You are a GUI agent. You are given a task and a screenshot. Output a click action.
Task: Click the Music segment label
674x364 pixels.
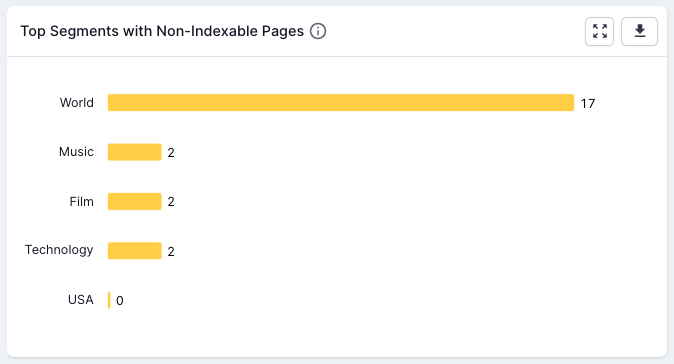click(76, 152)
